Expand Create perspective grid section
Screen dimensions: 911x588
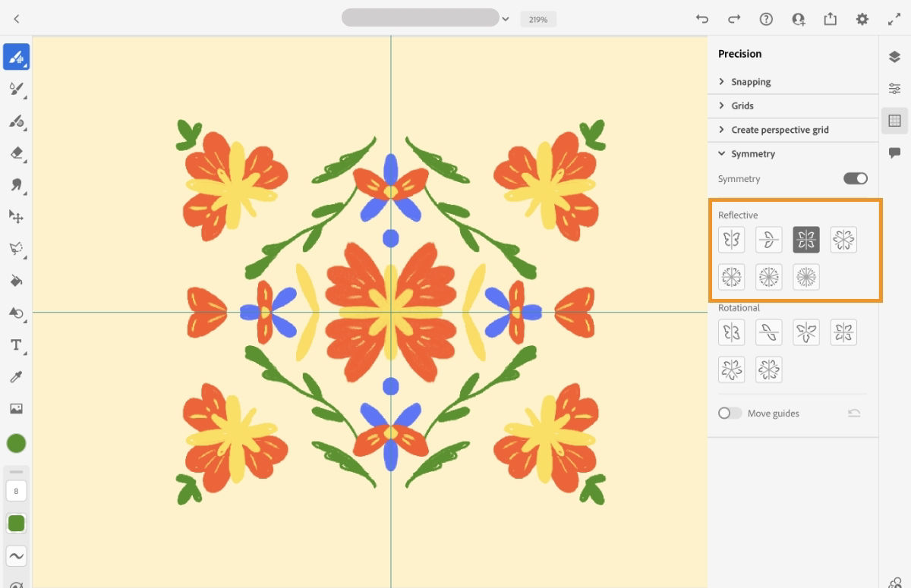pos(780,130)
